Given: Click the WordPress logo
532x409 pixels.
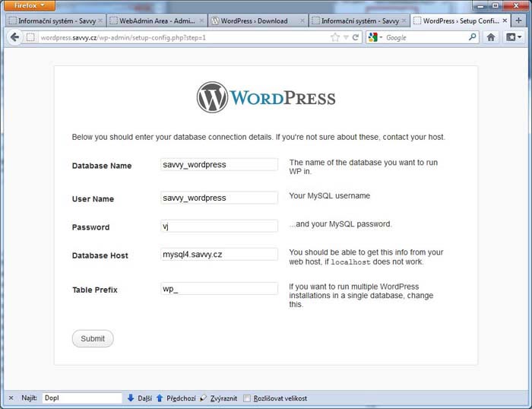Looking at the screenshot, I should pyautogui.click(x=266, y=97).
